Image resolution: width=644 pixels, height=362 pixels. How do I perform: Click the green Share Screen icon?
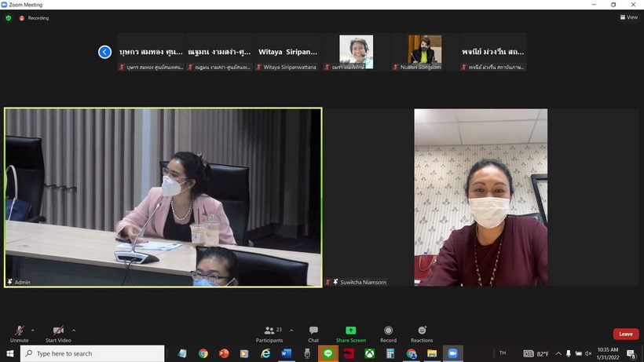click(x=351, y=331)
